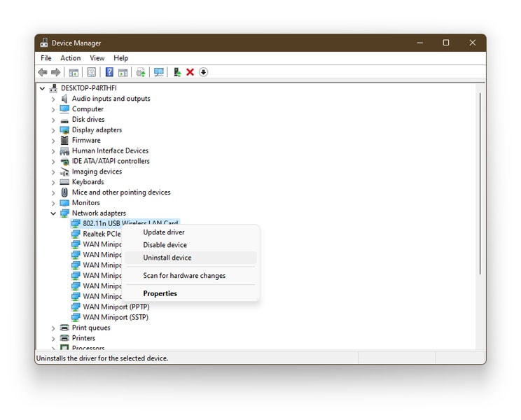Choose Disable device in context menu
The image size is (521, 420).
coord(190,245)
